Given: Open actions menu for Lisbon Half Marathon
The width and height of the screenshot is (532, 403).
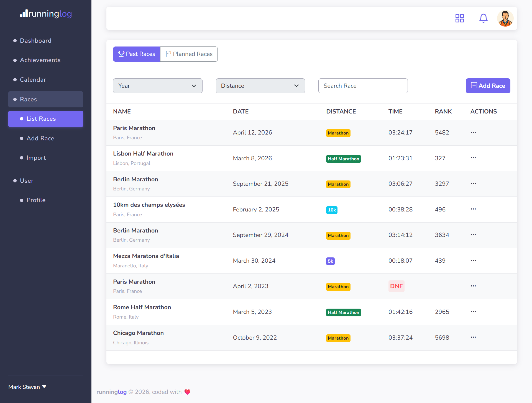Looking at the screenshot, I should (473, 158).
